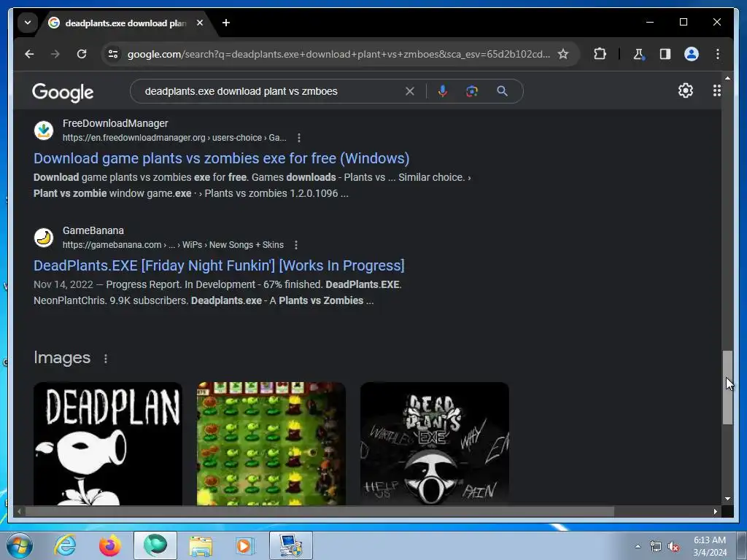The height and width of the screenshot is (560, 747).
Task: Open the Chrome profile avatar
Action: [x=692, y=54]
